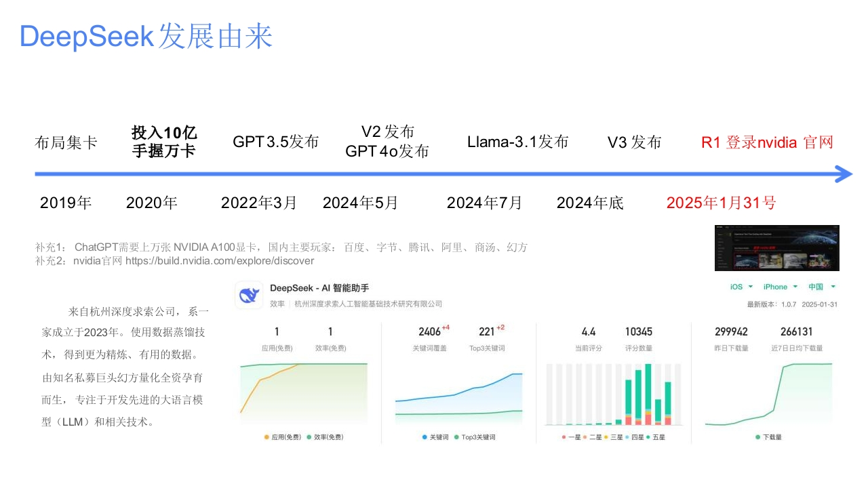The image size is (868, 488).
Task: Toggle the blue 关键词 legend item
Action: pyautogui.click(x=434, y=437)
